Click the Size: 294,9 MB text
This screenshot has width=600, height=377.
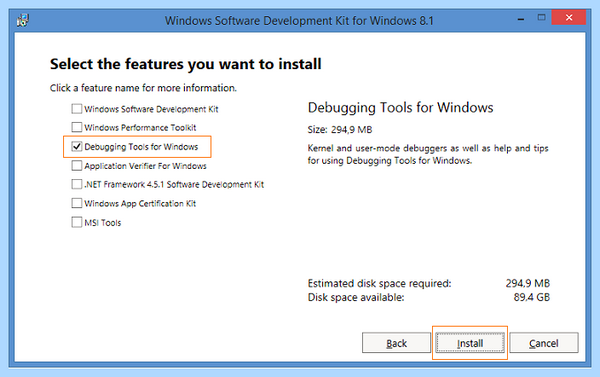(340, 130)
